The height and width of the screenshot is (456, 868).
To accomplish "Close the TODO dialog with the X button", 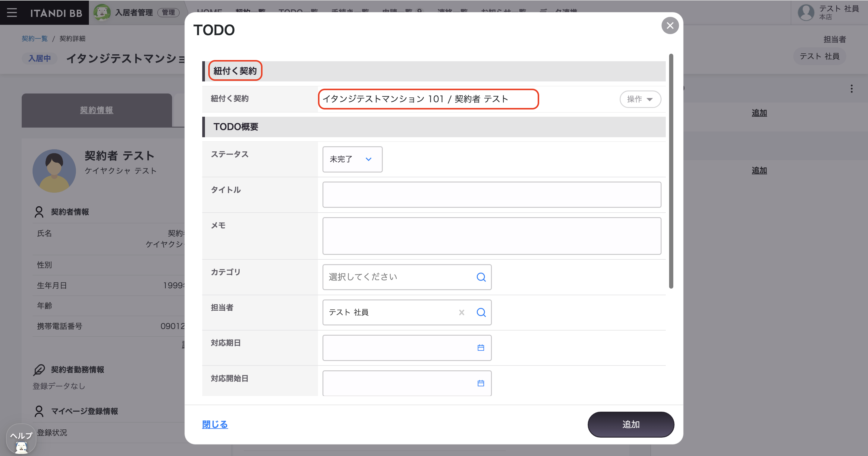I will [x=670, y=26].
